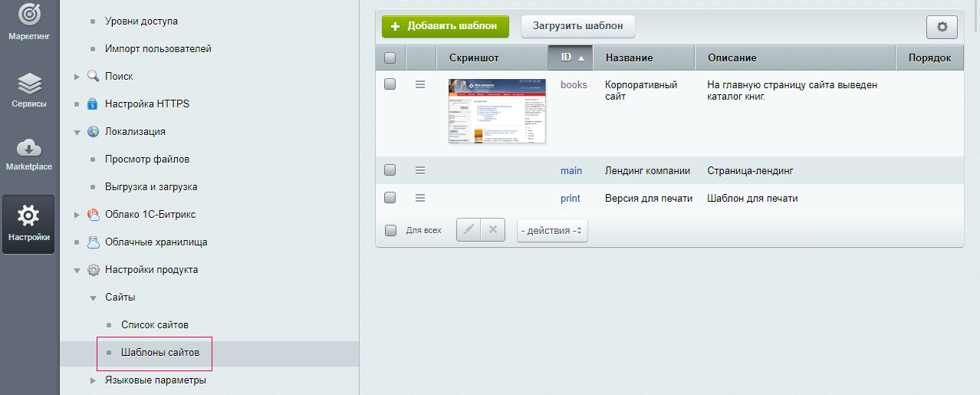Select 'Список сайтов' in the menu

154,324
